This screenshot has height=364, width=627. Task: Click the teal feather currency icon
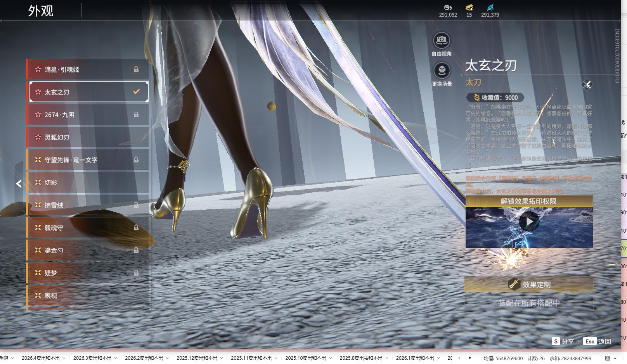[x=490, y=7]
